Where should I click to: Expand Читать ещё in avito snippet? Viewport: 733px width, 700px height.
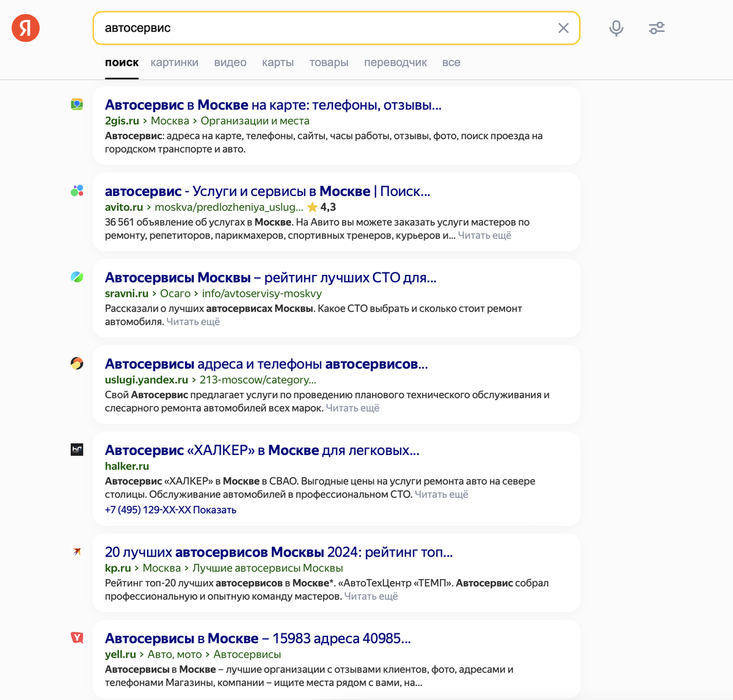[484, 235]
